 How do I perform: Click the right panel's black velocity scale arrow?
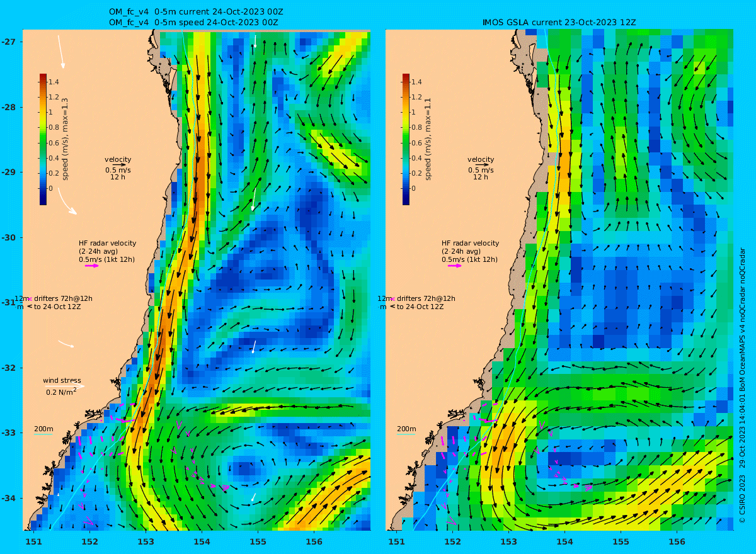point(483,165)
